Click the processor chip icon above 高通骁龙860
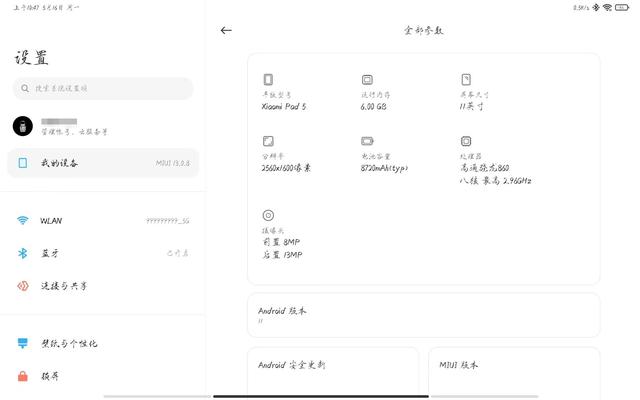 466,141
